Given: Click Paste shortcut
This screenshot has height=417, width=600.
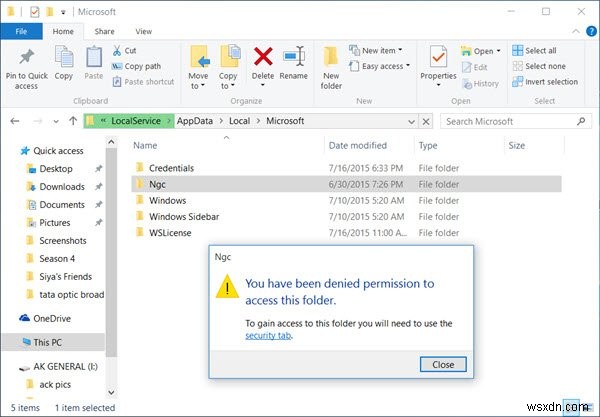Looking at the screenshot, I should click(x=143, y=81).
